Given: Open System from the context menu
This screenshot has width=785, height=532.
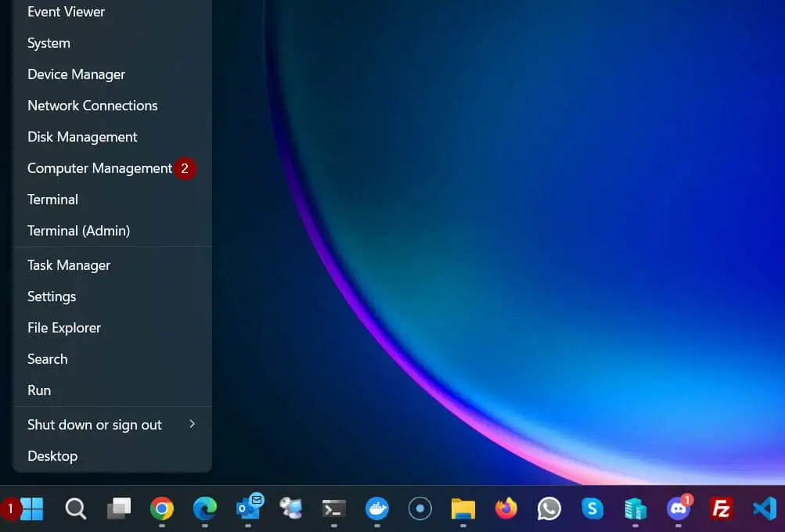Looking at the screenshot, I should [112, 43].
